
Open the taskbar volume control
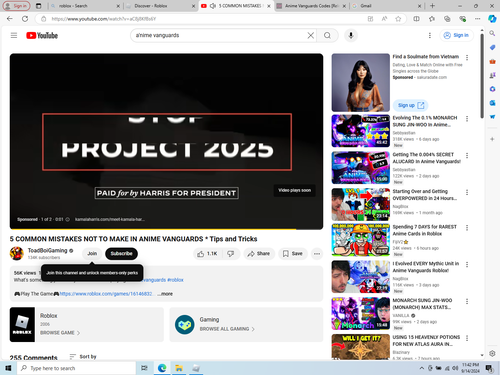(455, 368)
